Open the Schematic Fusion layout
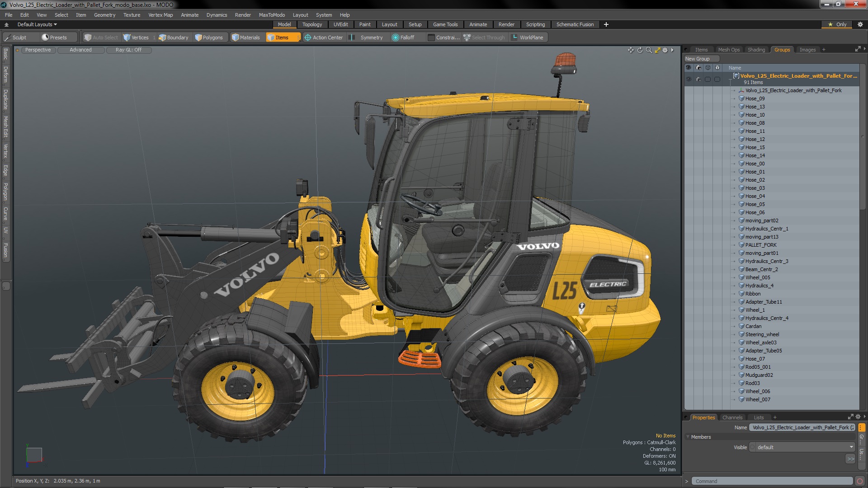The width and height of the screenshot is (868, 488). point(575,24)
